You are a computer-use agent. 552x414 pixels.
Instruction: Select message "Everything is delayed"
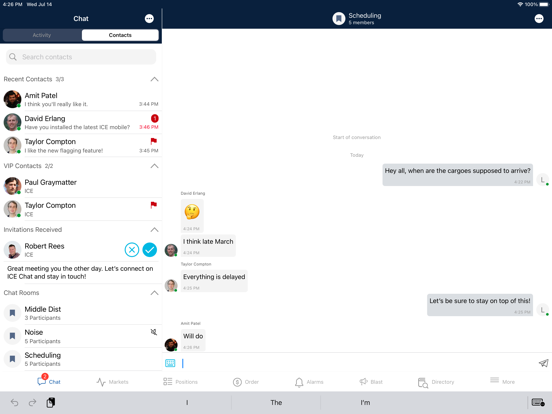[214, 281]
